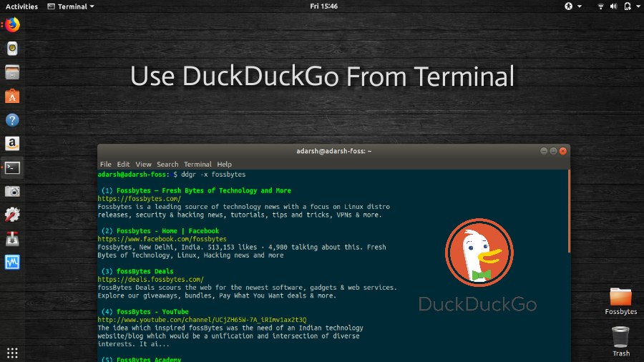
Task: Click the youtube.com channel URL
Action: (202, 320)
